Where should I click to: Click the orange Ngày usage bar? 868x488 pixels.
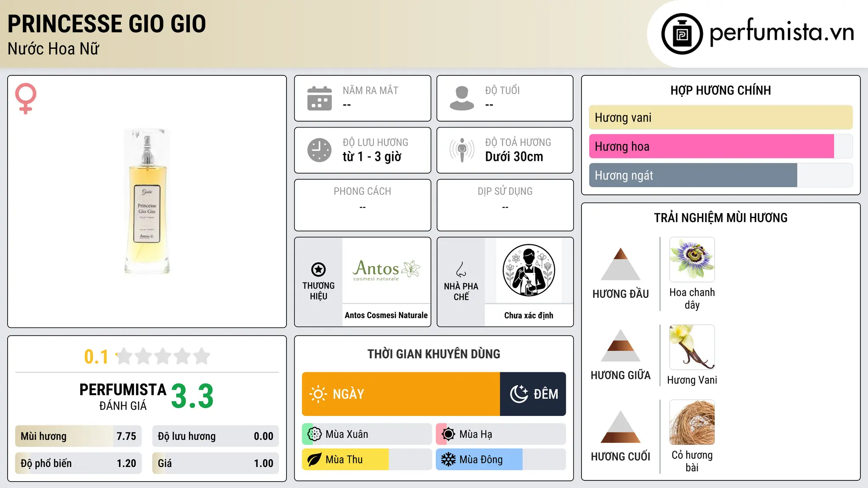coord(401,394)
